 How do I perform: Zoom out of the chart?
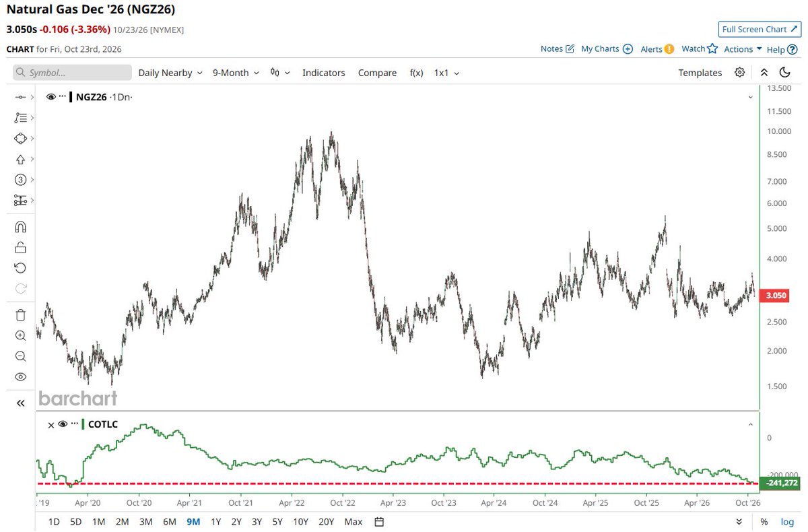pyautogui.click(x=20, y=356)
